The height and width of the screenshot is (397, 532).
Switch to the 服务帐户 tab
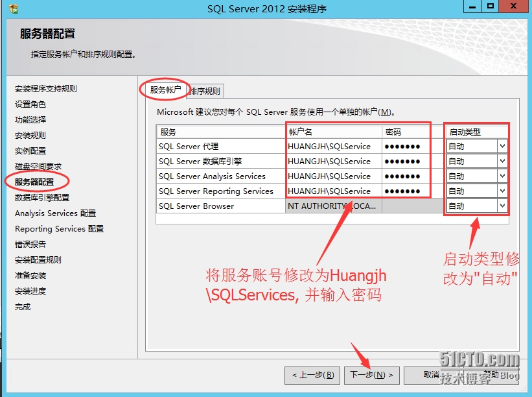pos(165,90)
